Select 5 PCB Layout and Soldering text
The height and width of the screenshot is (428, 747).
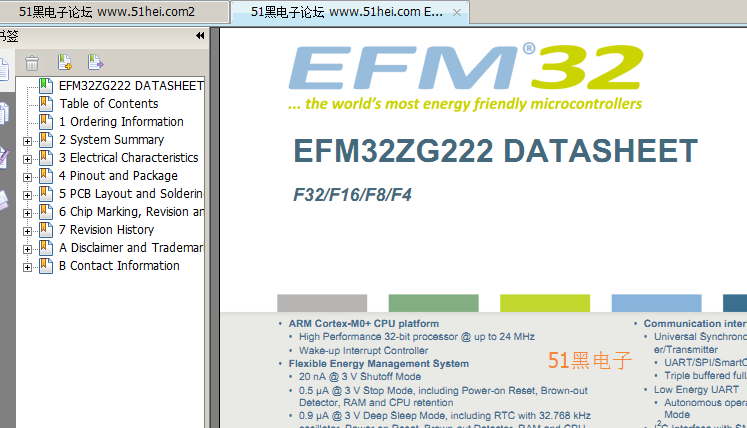click(x=131, y=194)
